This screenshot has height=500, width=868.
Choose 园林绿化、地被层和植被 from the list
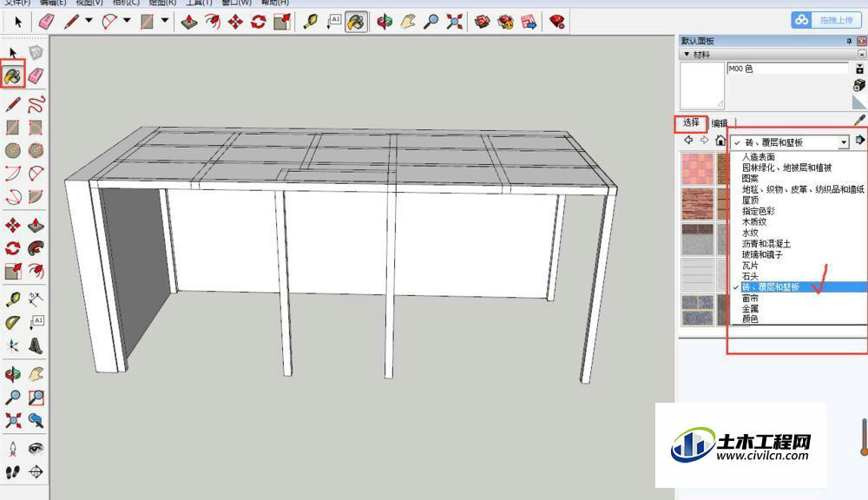point(786,168)
